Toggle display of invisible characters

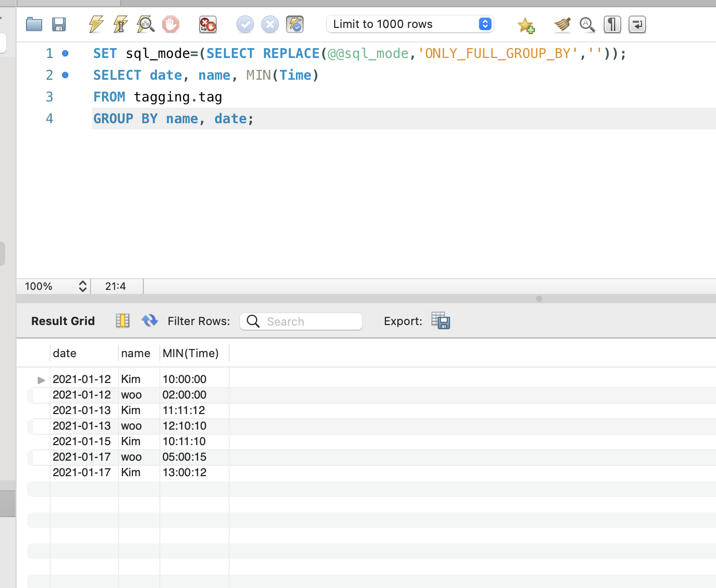click(613, 24)
